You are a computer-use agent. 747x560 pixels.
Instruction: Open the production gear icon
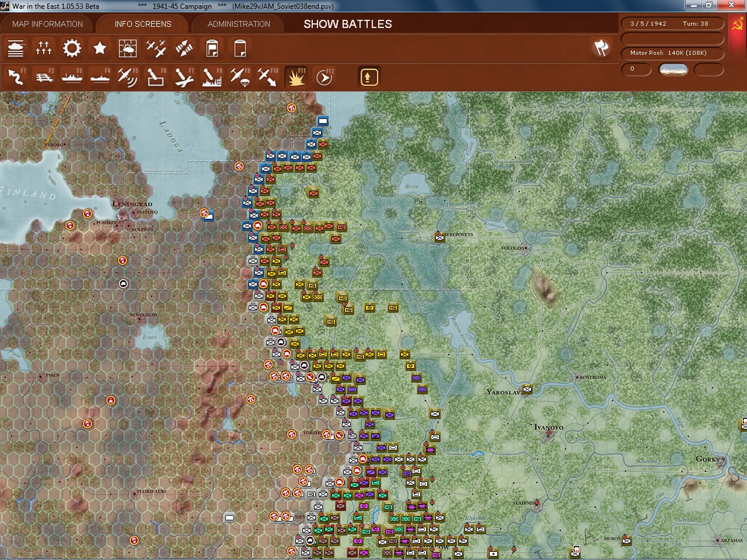coord(72,48)
